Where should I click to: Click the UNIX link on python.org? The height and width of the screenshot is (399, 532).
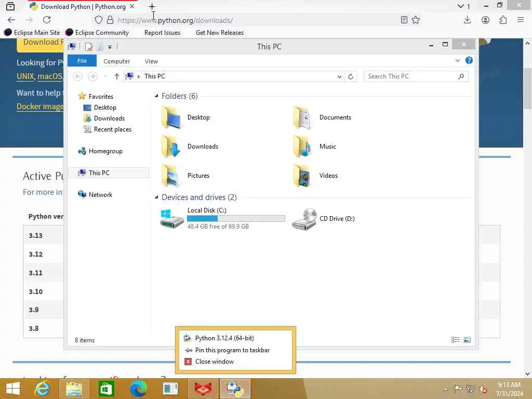pyautogui.click(x=25, y=76)
